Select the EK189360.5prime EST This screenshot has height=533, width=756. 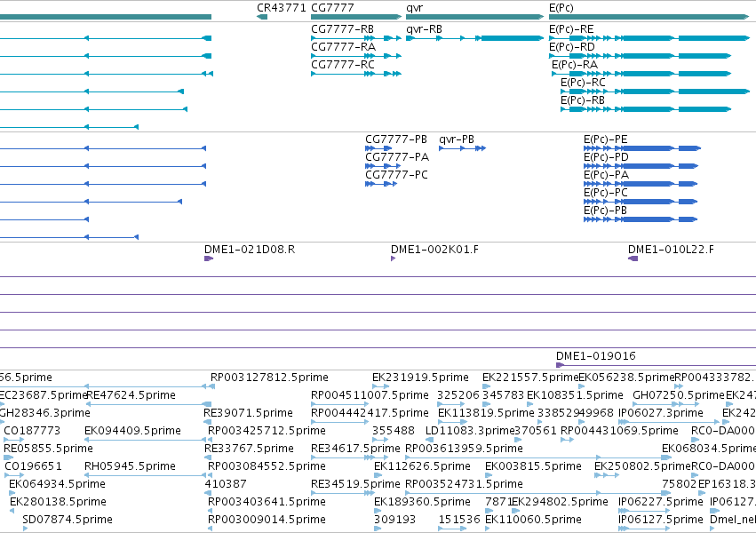pyautogui.click(x=378, y=512)
